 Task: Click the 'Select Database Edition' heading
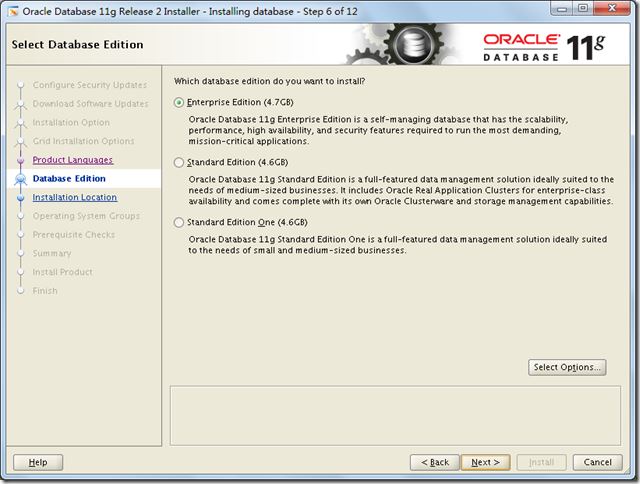(x=78, y=44)
